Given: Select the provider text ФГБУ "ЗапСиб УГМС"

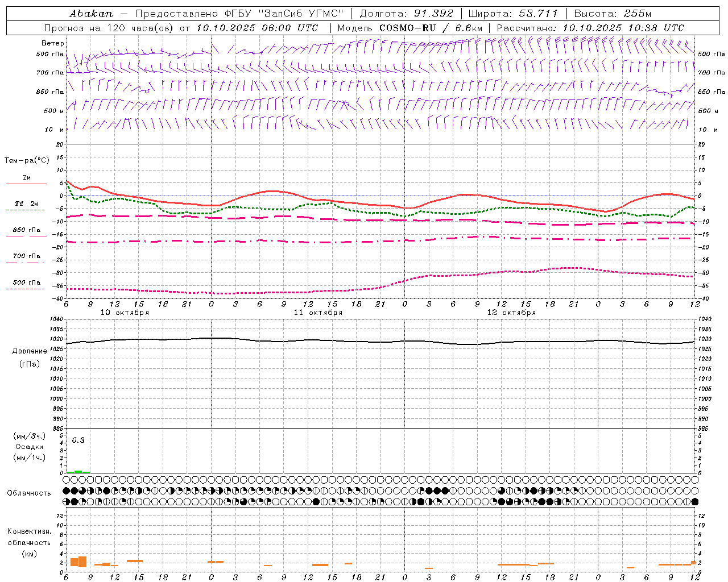Looking at the screenshot, I should [x=284, y=14].
